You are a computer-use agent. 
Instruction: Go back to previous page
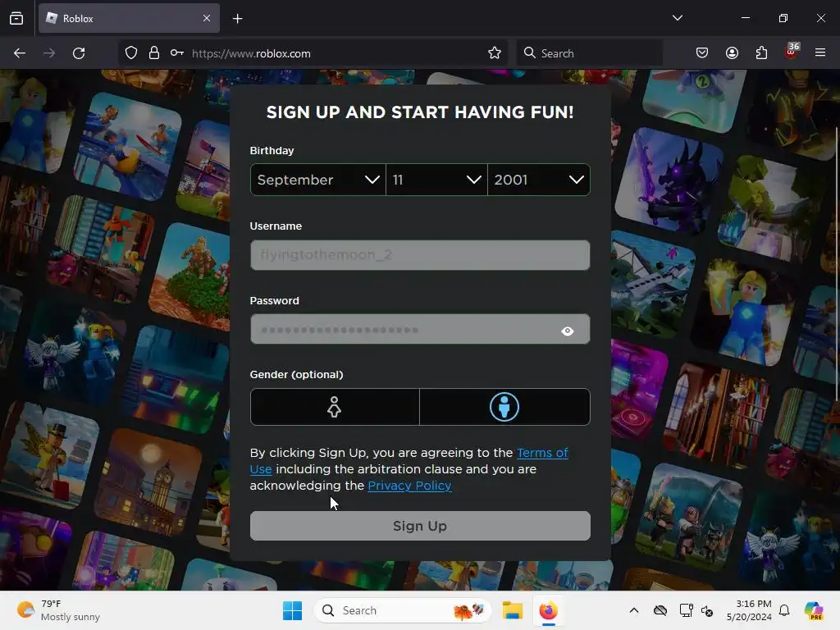click(20, 53)
